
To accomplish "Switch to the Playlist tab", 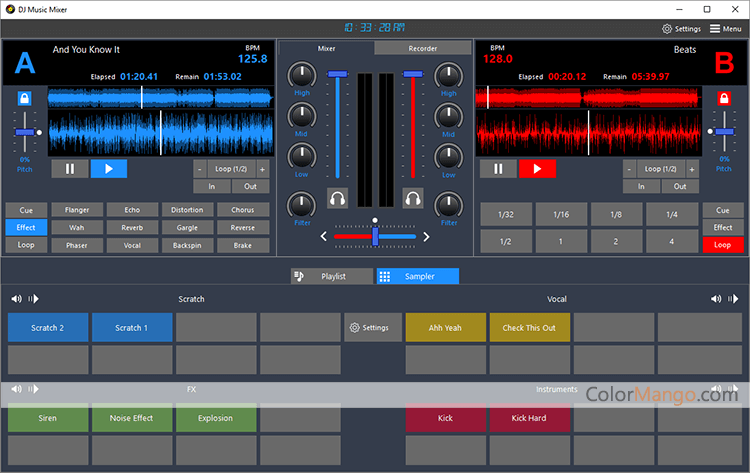I will (331, 276).
